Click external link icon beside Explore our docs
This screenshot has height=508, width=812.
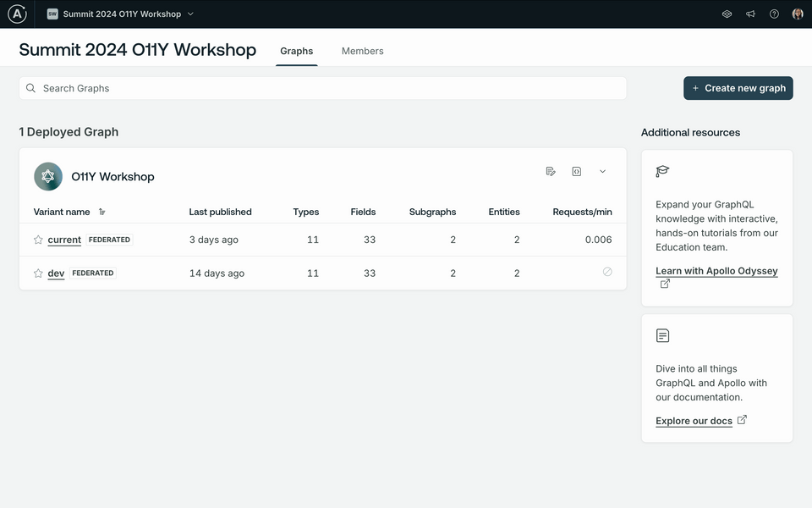coord(742,419)
